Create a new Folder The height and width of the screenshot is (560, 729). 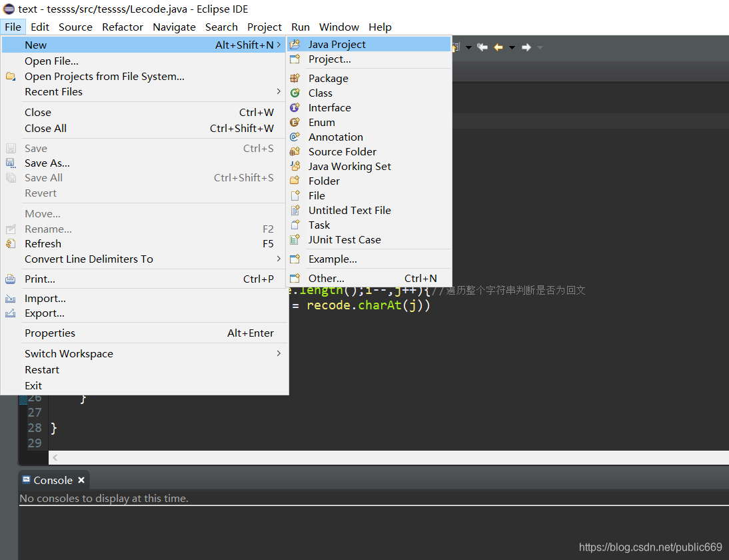click(368, 181)
